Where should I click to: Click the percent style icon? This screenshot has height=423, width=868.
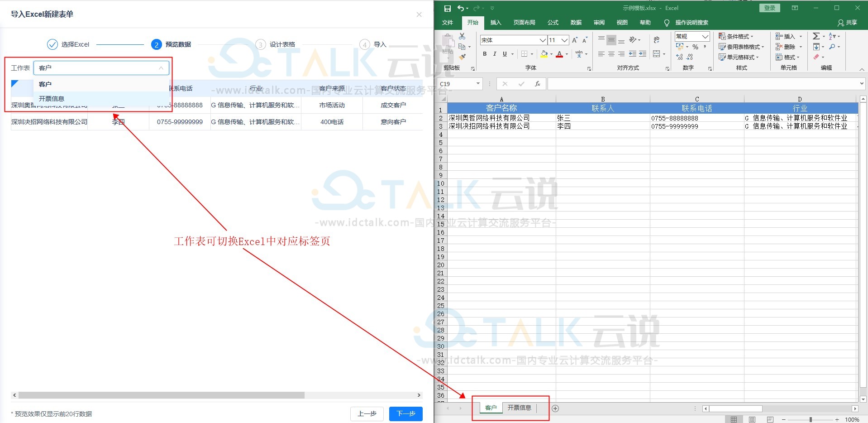695,47
